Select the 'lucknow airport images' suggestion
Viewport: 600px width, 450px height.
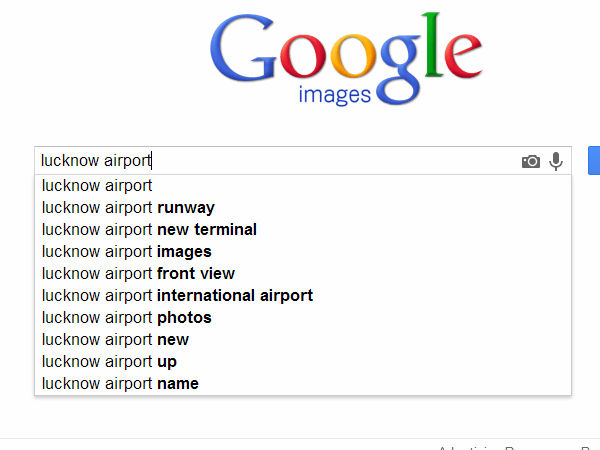127,252
